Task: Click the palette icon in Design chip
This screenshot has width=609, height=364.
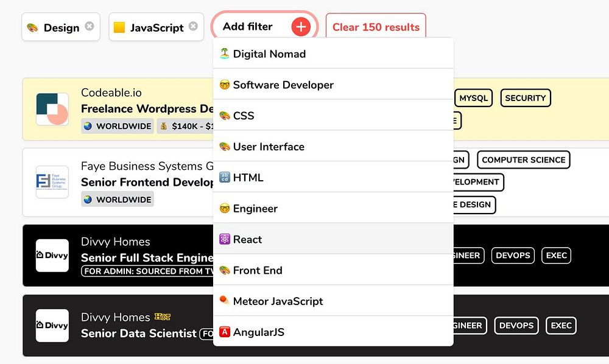Action: [33, 27]
